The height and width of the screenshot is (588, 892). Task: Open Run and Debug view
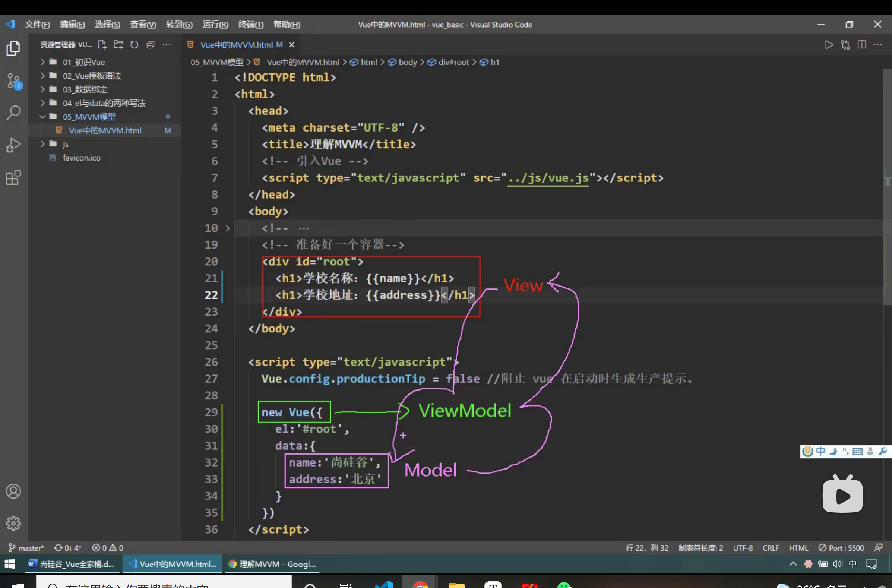(x=13, y=145)
